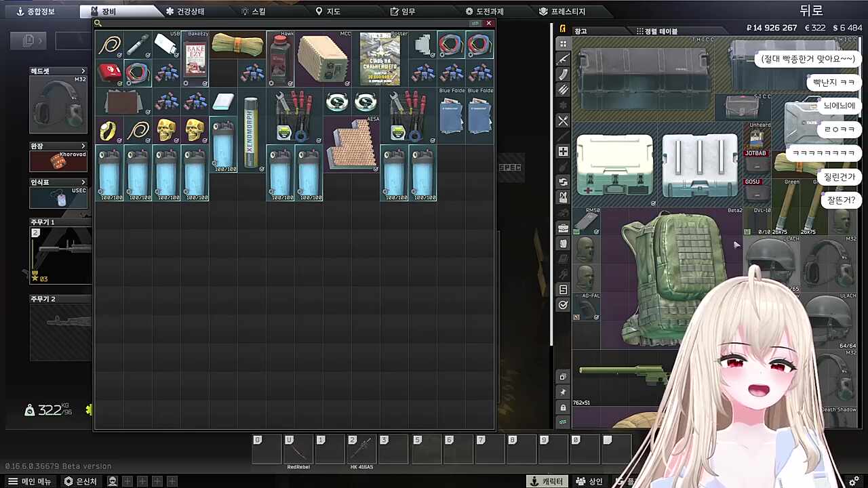Open the 스킬 tab
Viewport: 868px width, 488px height.
point(254,12)
